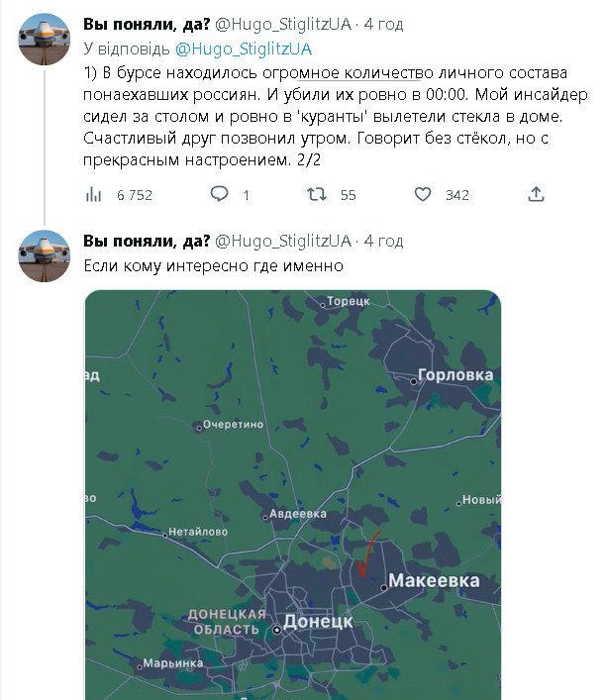Open the tweet 'Если кому интересно где именно'
Screen dimensions: 606x700
pyautogui.click(x=212, y=265)
